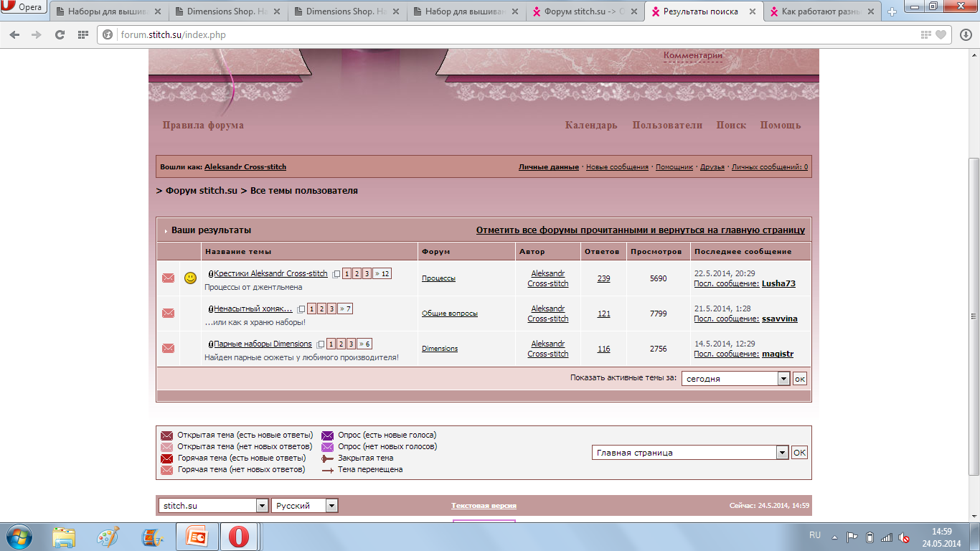Open the сегодня active topics dropdown
Screen dimensions: 980x551
(783, 379)
